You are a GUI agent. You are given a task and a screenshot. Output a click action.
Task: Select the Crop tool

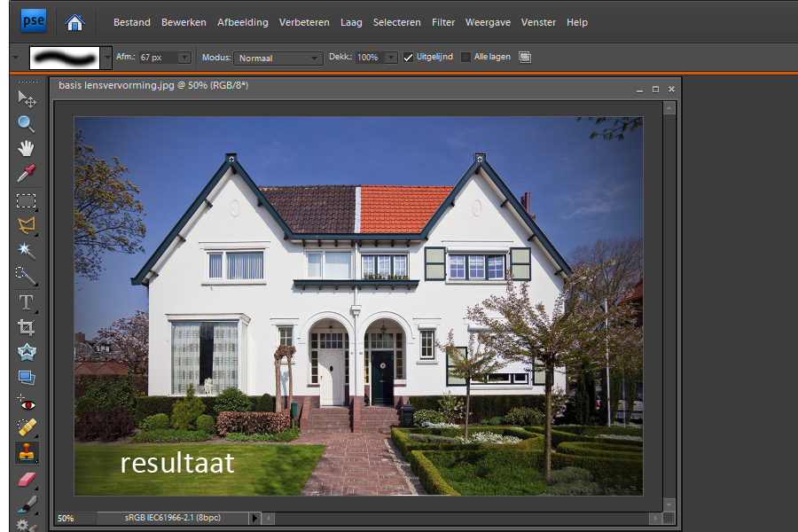pos(27,327)
